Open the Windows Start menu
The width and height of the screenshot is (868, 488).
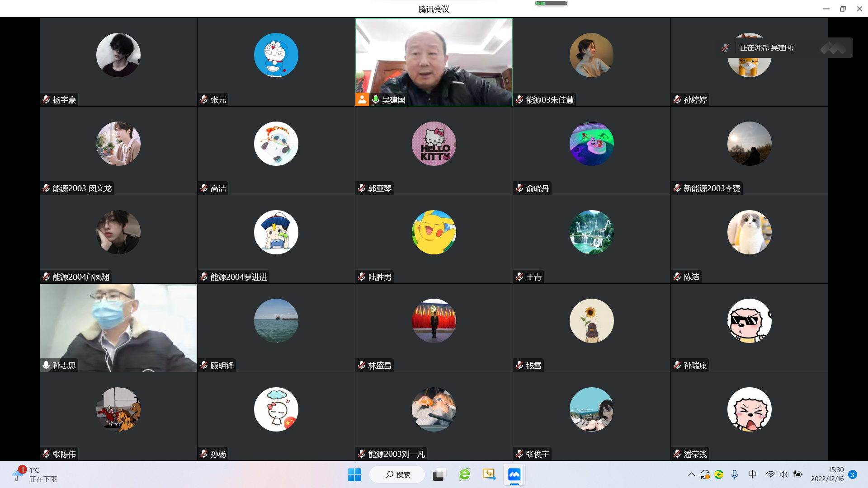[354, 474]
